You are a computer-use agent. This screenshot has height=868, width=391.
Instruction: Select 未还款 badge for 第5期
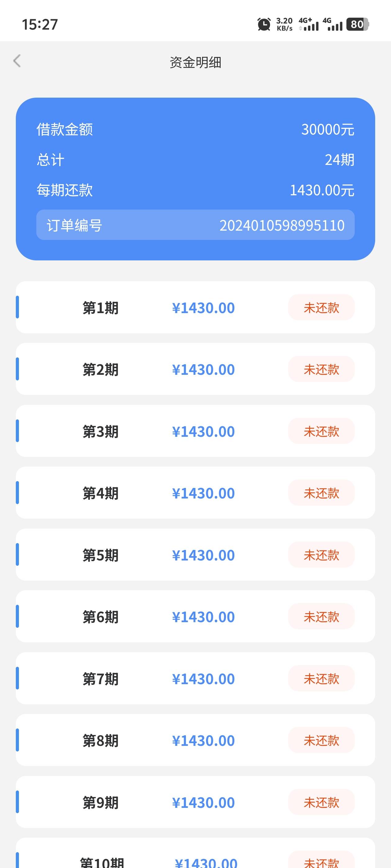[x=321, y=555]
